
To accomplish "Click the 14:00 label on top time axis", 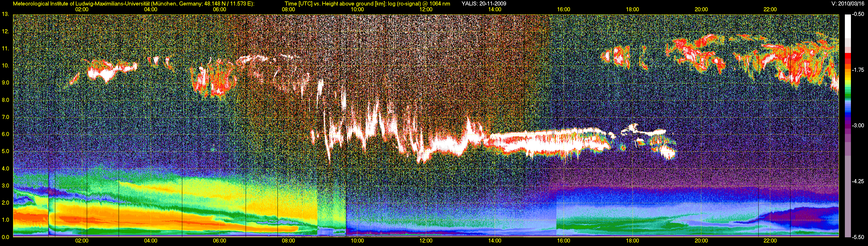I will tap(495, 10).
